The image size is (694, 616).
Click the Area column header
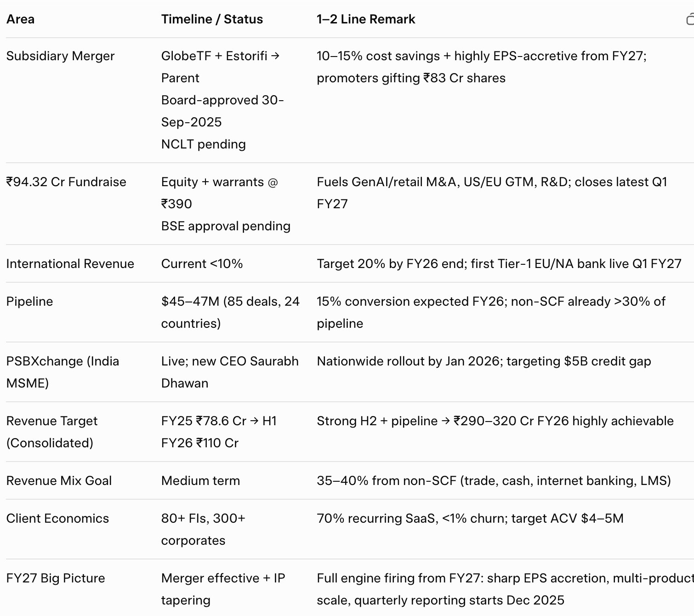(x=21, y=19)
